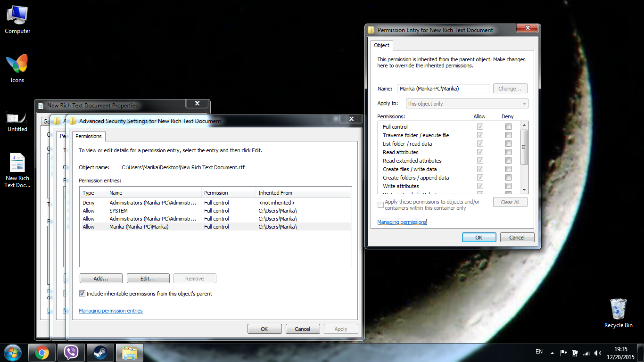This screenshot has height=362, width=644.
Task: Switch to the File Explorer taskbar button
Action: 130,353
